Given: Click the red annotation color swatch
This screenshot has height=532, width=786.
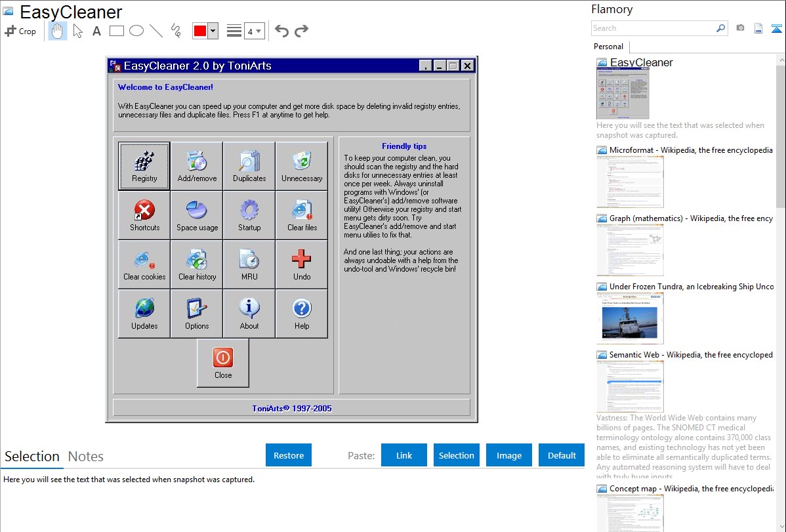Looking at the screenshot, I should [x=200, y=31].
